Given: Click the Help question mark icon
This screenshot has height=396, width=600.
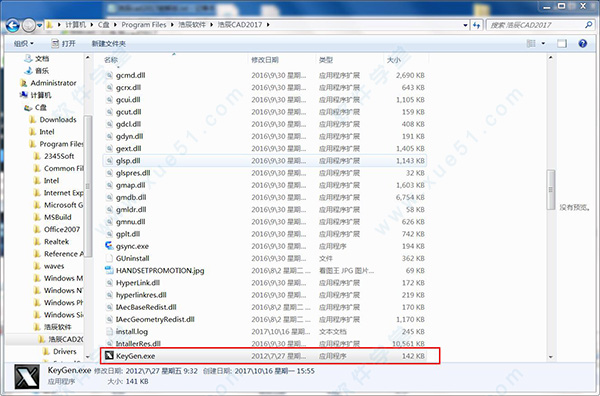Looking at the screenshot, I should [582, 43].
